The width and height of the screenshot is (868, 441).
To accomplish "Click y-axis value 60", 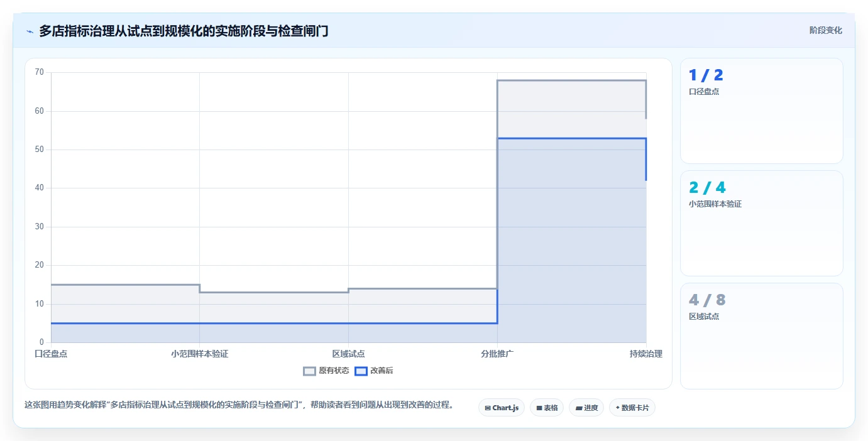I will 40,111.
